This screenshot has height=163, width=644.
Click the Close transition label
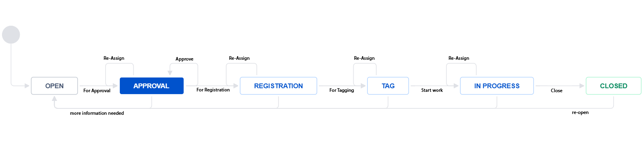coord(557,91)
